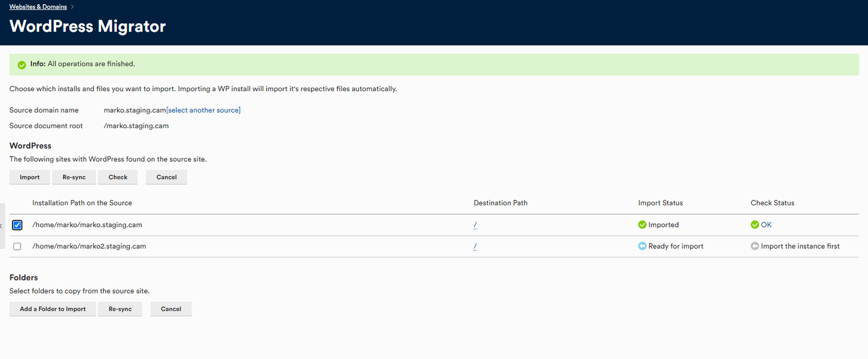The width and height of the screenshot is (868, 359).
Task: Click Cancel in the WordPress section
Action: tap(167, 177)
